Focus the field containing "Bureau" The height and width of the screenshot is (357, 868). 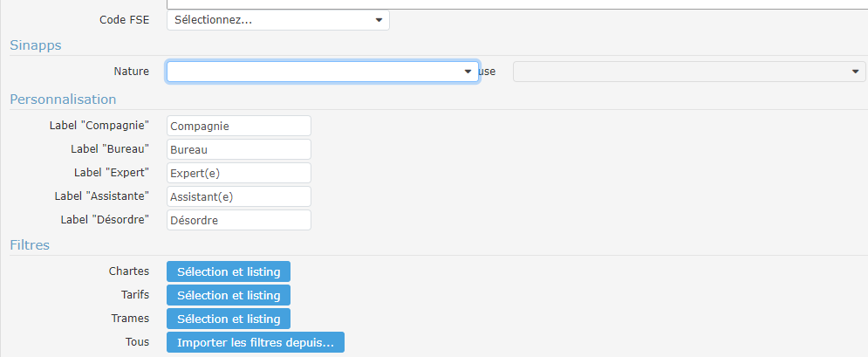[238, 150]
